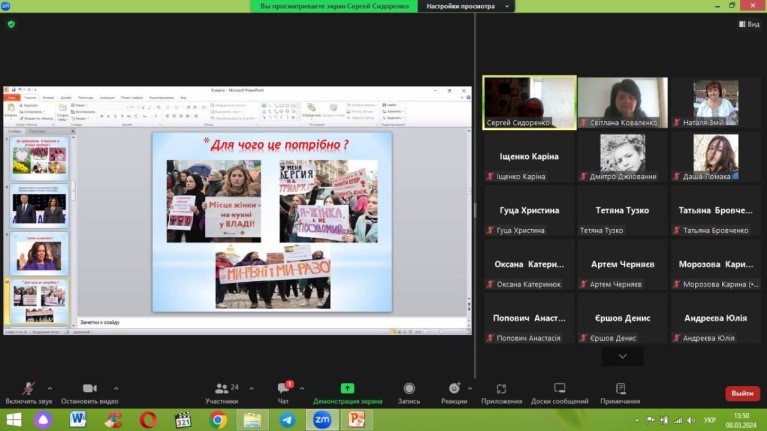Click shared slide thumbnail with flowers
Viewport: 767px width, 431px height.
click(x=39, y=158)
